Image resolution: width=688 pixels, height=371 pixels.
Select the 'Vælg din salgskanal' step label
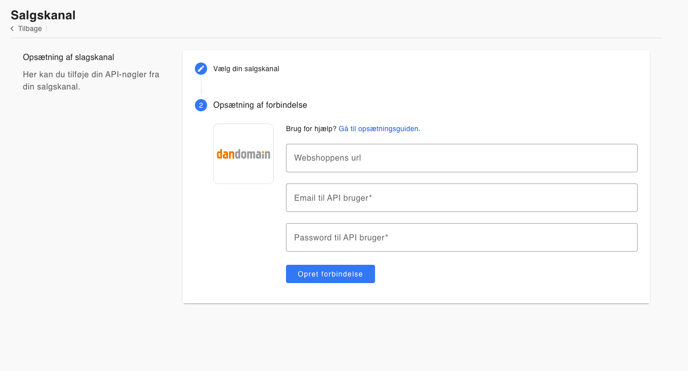[x=246, y=69]
